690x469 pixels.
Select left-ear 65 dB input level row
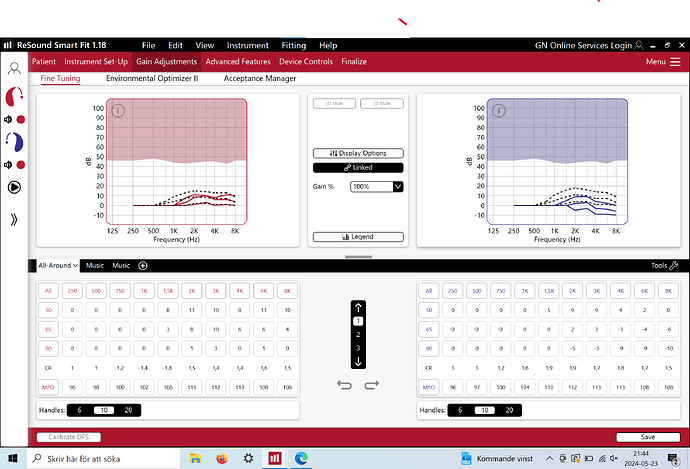(429, 329)
